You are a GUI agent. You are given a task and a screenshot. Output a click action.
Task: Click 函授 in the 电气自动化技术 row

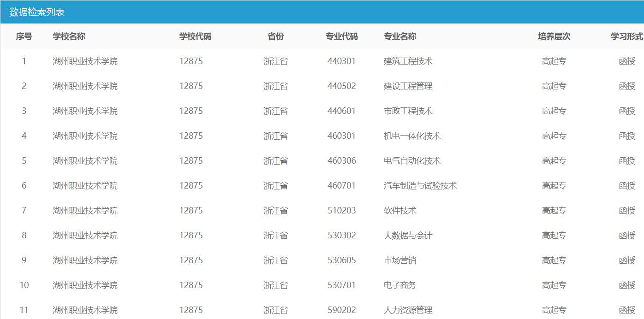click(627, 161)
